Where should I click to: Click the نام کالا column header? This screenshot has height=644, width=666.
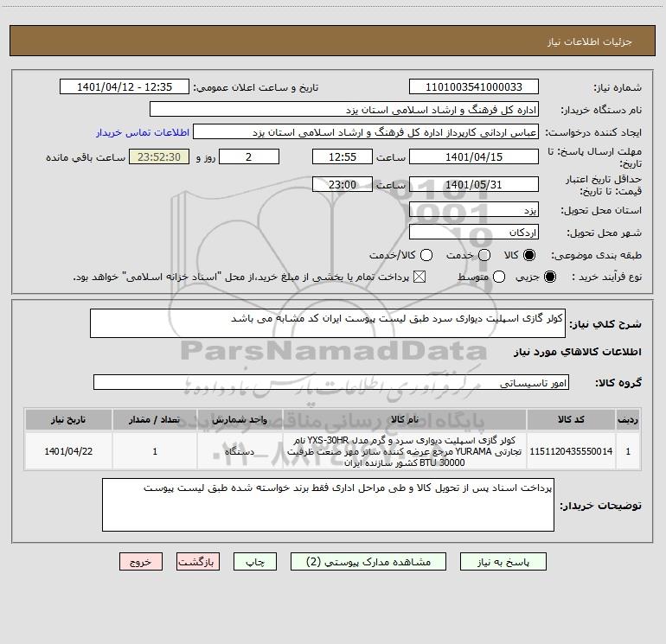click(x=405, y=419)
